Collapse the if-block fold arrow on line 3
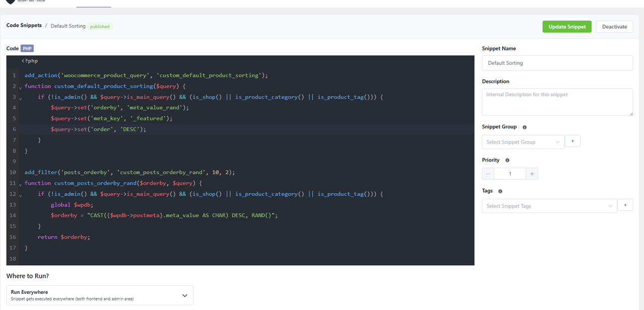The height and width of the screenshot is (310, 644). pyautogui.click(x=20, y=98)
